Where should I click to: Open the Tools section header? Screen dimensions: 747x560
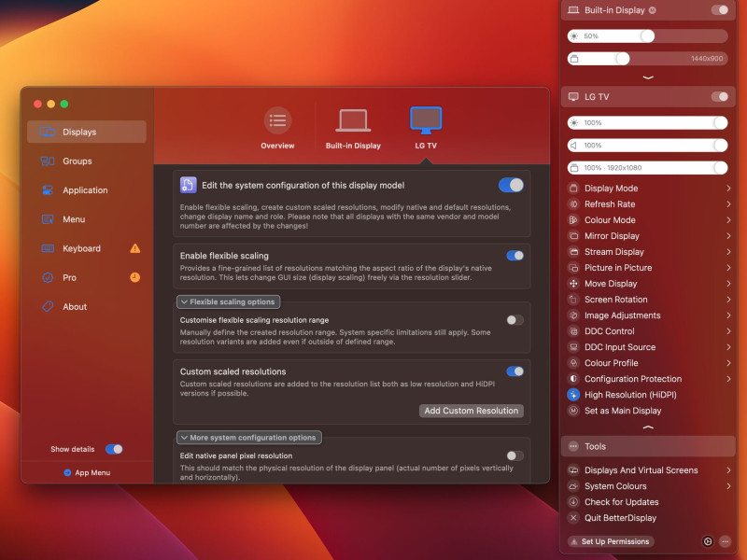point(648,446)
